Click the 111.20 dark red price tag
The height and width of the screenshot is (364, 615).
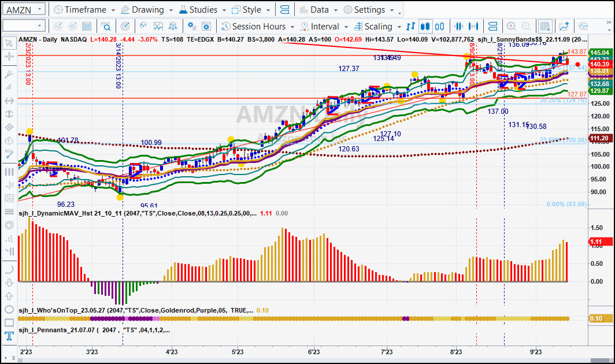click(x=600, y=138)
